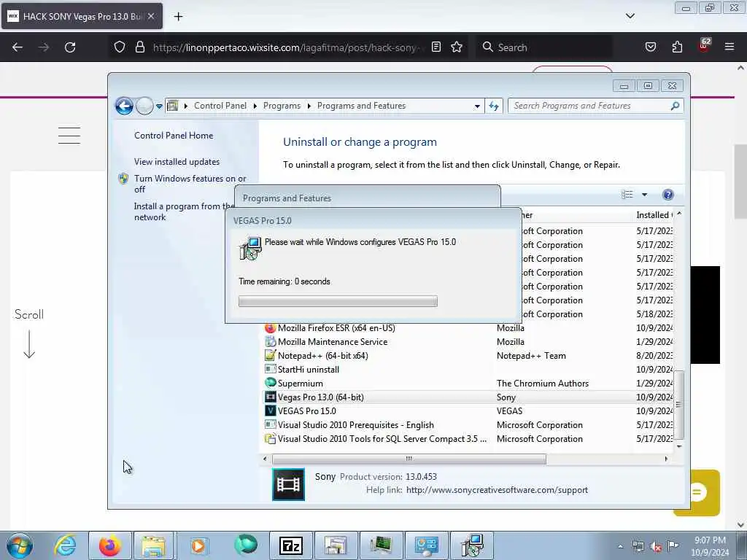Show hidden system tray icons
The height and width of the screenshot is (560, 747).
pos(620,547)
